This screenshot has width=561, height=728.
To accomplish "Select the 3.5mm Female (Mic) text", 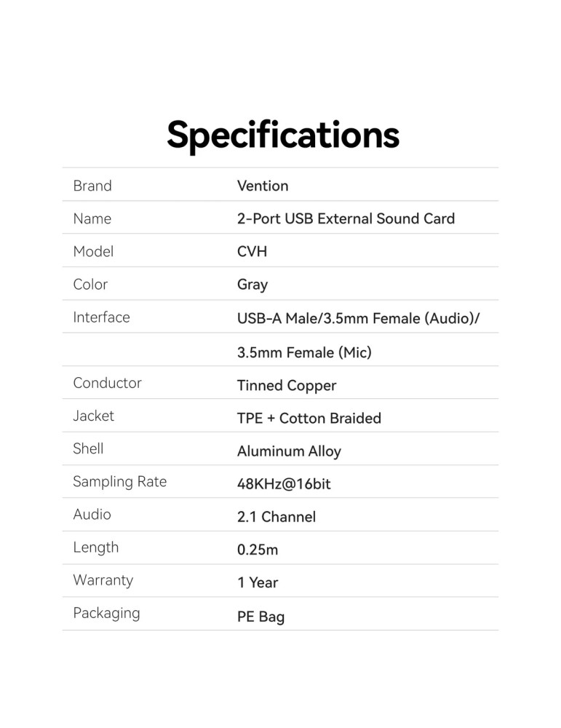I will coord(304,352).
